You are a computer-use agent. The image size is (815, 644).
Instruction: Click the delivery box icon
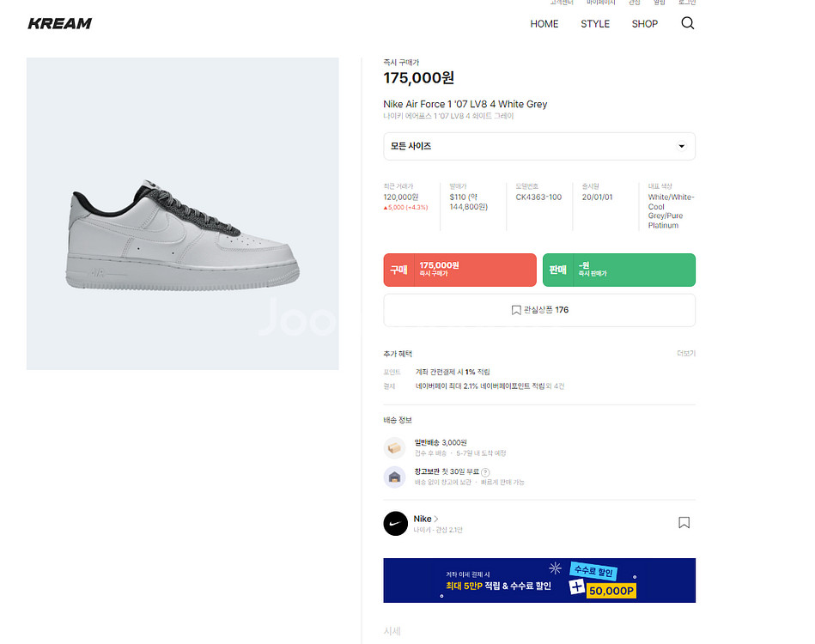point(394,447)
